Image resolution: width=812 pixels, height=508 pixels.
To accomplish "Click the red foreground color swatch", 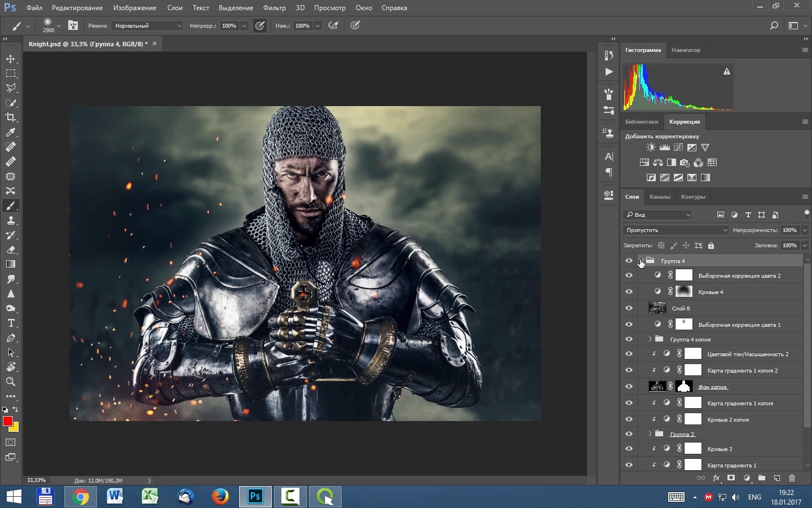I will [x=7, y=421].
